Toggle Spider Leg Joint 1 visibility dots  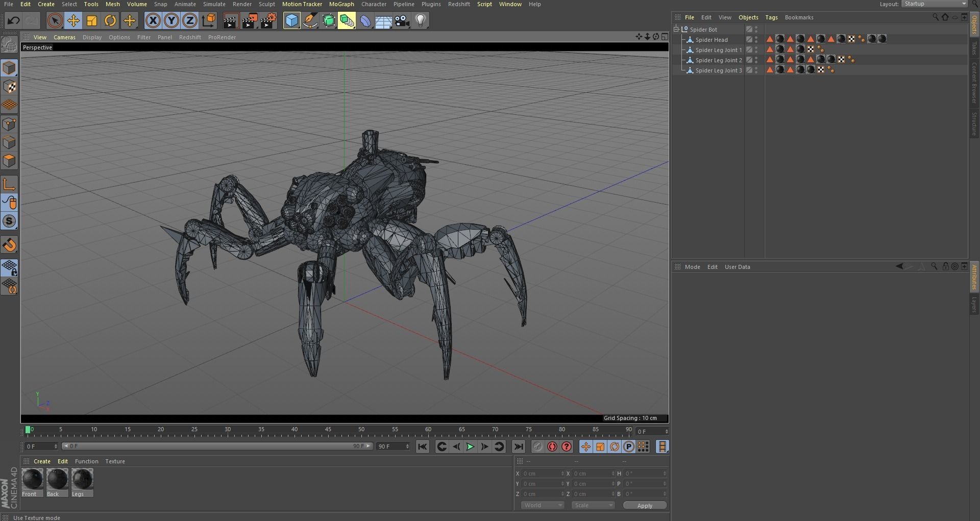pos(756,50)
